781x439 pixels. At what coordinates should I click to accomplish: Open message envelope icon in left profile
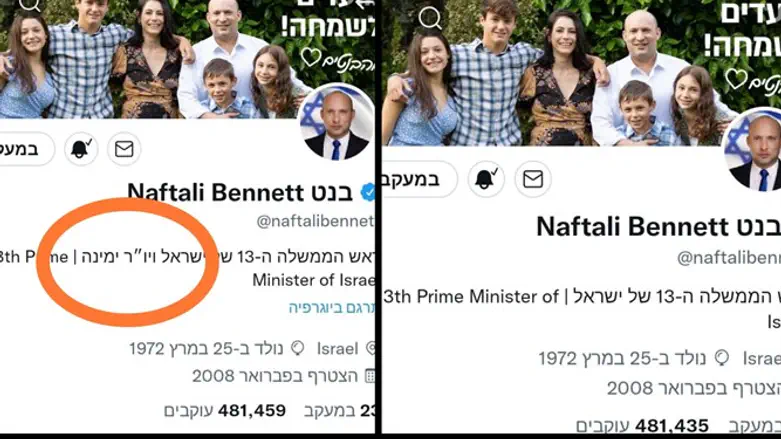[124, 148]
